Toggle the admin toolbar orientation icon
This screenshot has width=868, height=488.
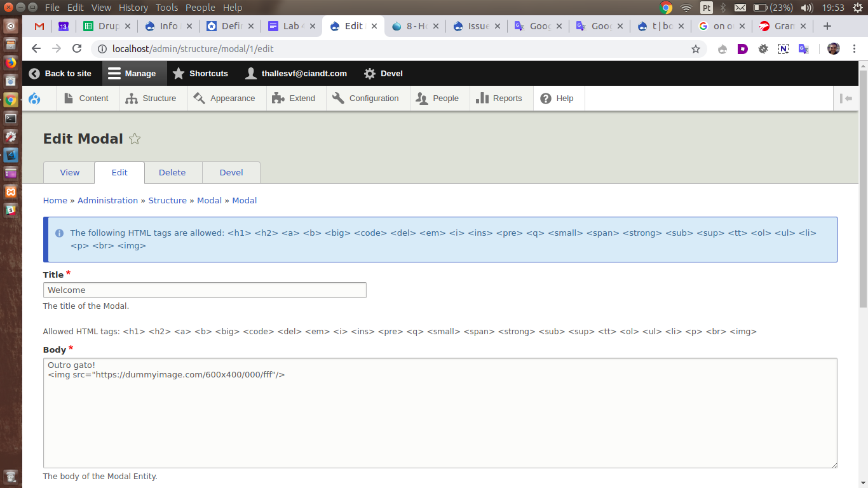click(845, 98)
